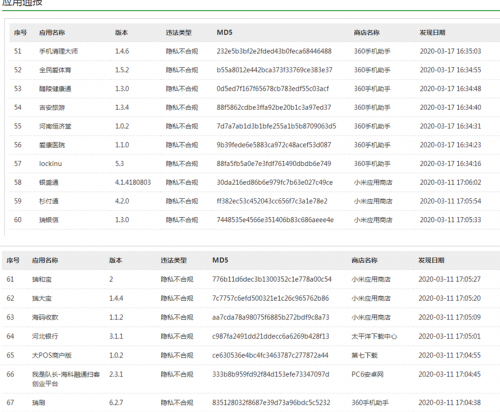
Task: Click version 1.3.4 in row 54
Action: pos(122,108)
